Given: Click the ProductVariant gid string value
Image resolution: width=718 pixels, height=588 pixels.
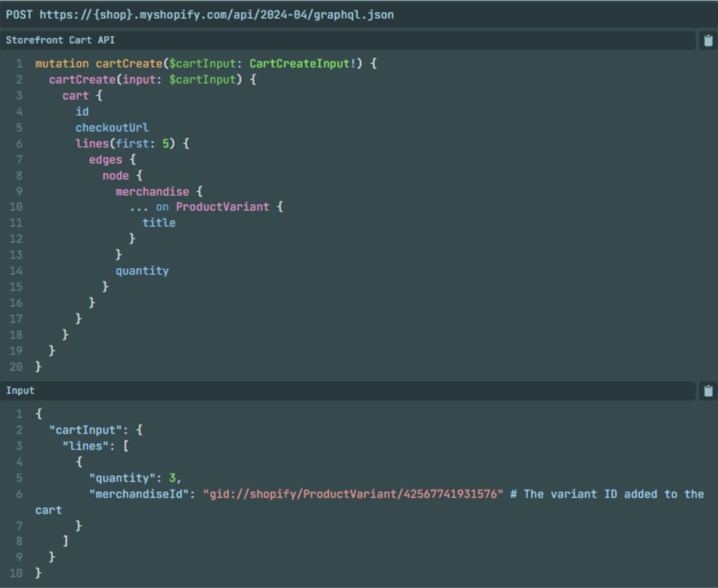Looking at the screenshot, I should pyautogui.click(x=353, y=494).
